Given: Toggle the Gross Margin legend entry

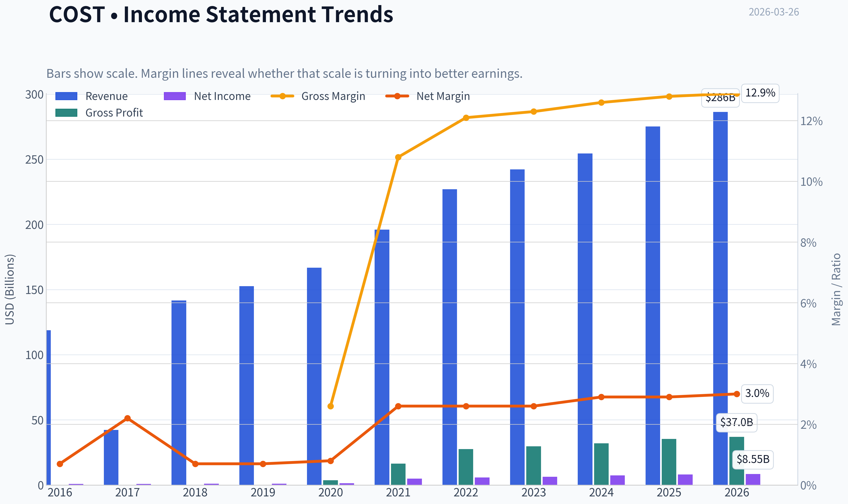Looking at the screenshot, I should coord(318,96).
